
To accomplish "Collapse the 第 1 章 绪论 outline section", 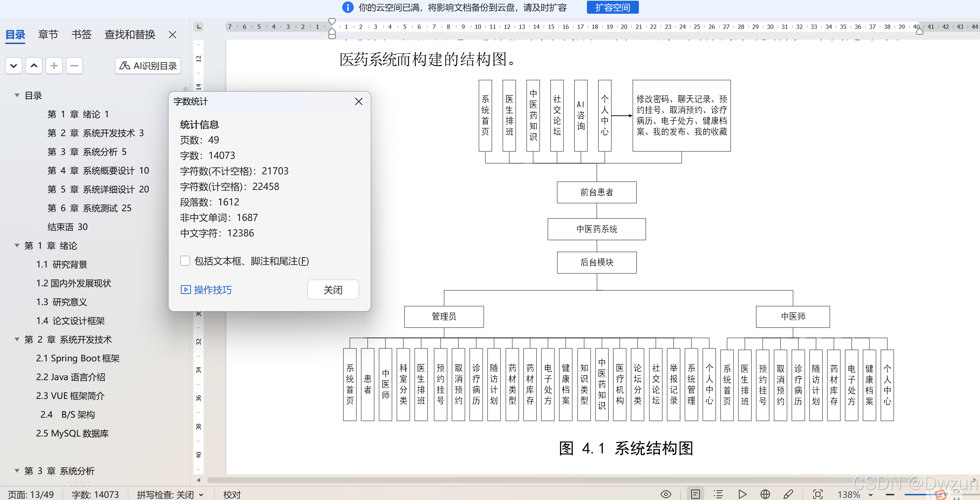I will (16, 245).
